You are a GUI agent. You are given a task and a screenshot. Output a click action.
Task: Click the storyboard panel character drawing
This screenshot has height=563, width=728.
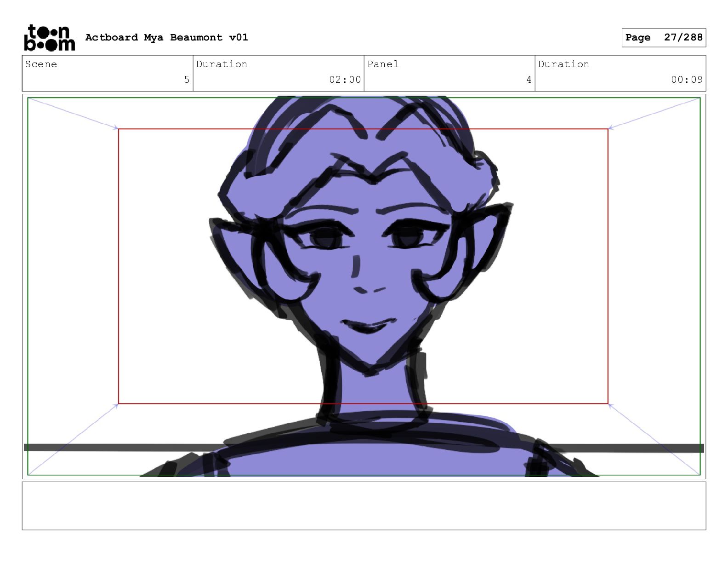coord(363,286)
